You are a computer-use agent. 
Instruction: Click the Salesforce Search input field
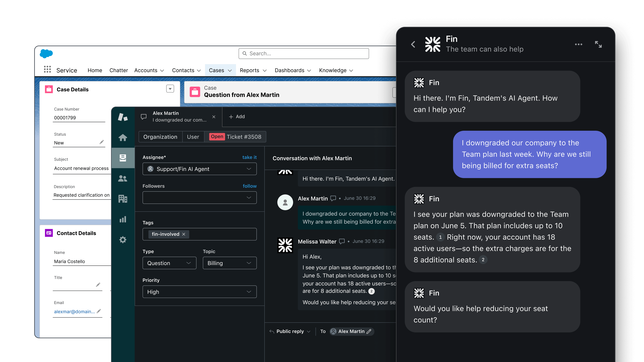tap(304, 53)
